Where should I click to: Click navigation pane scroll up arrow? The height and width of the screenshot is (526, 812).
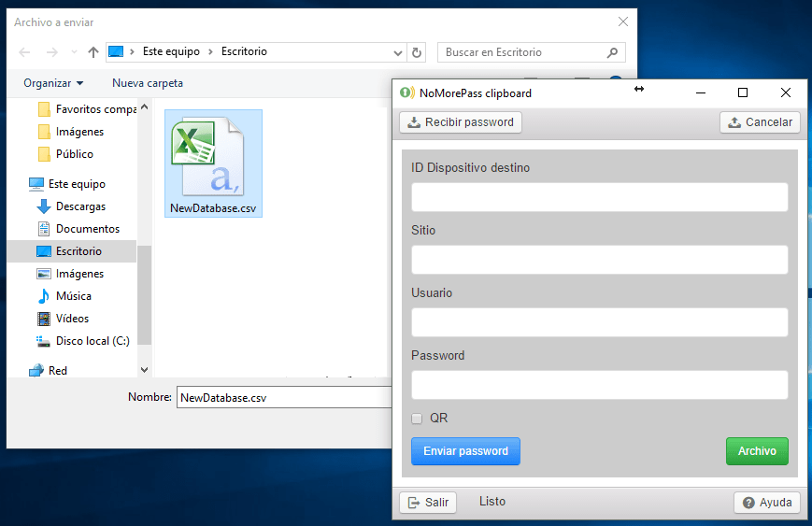145,107
